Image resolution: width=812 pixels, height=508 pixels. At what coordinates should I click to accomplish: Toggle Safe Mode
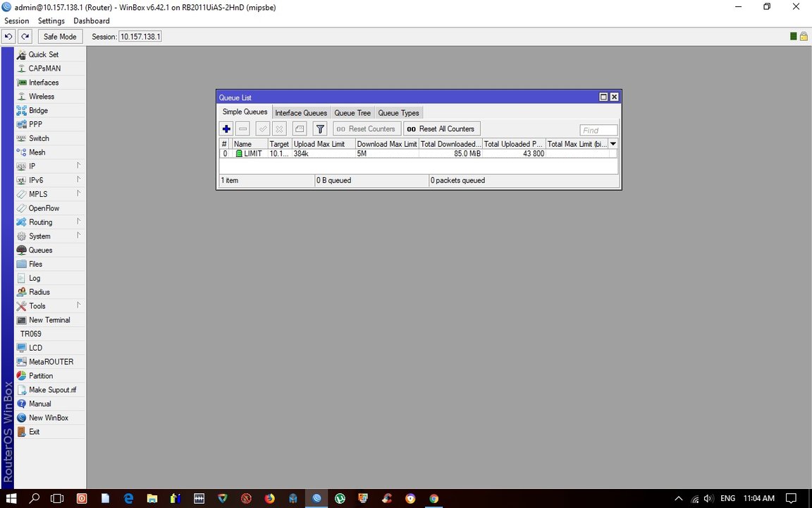click(x=59, y=37)
